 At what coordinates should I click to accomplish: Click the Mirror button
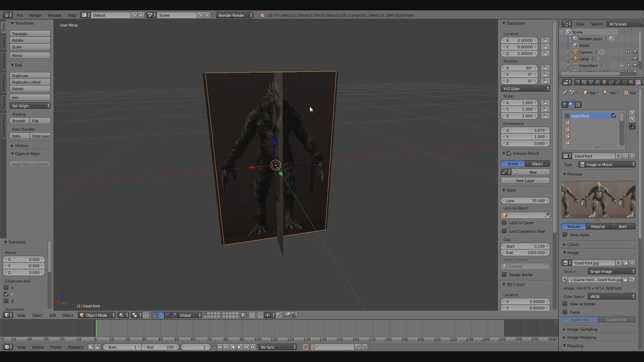pyautogui.click(x=30, y=56)
